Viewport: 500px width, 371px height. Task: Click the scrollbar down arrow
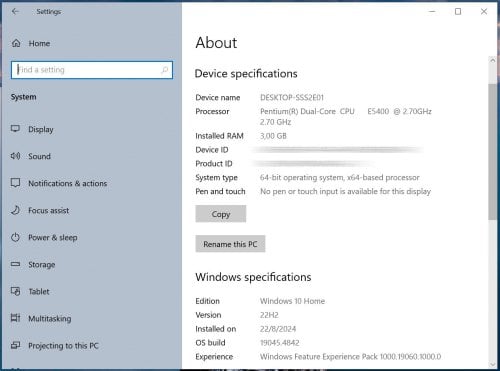[492, 364]
